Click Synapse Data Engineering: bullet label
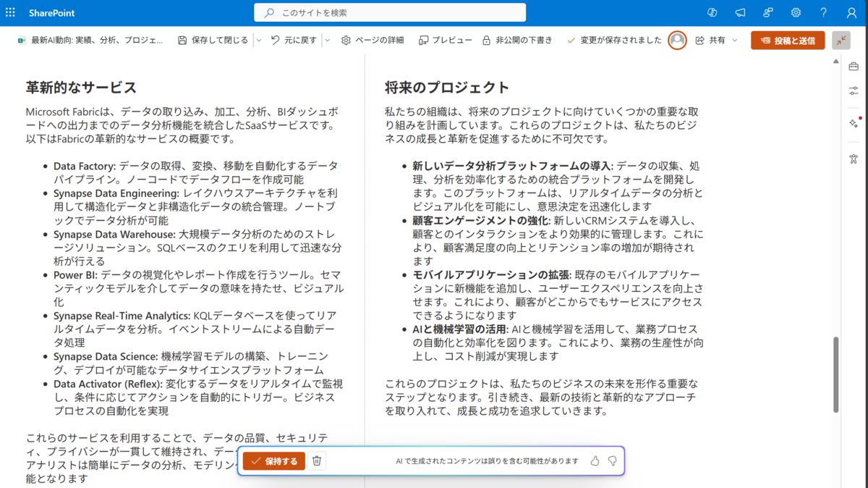 tap(116, 193)
